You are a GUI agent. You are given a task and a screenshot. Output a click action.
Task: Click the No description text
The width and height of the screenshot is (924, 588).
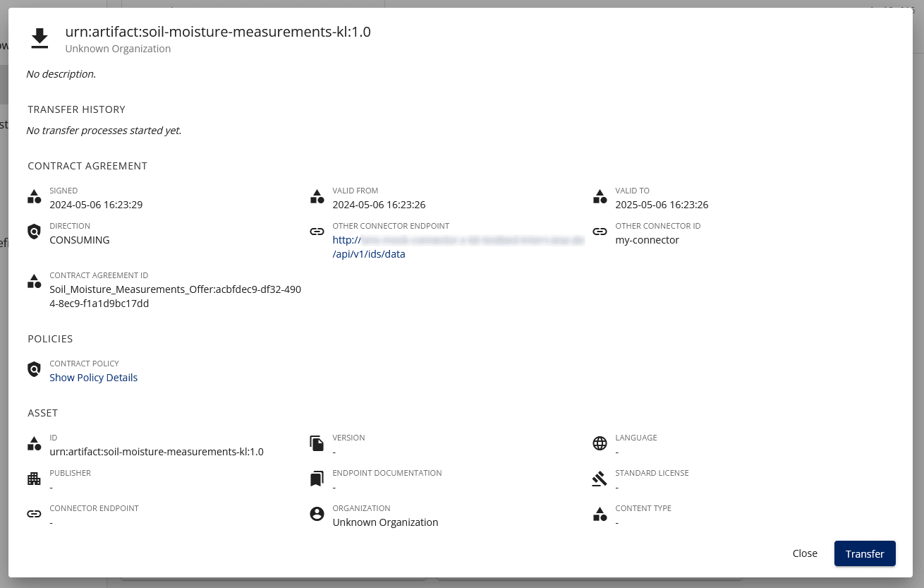(61, 74)
